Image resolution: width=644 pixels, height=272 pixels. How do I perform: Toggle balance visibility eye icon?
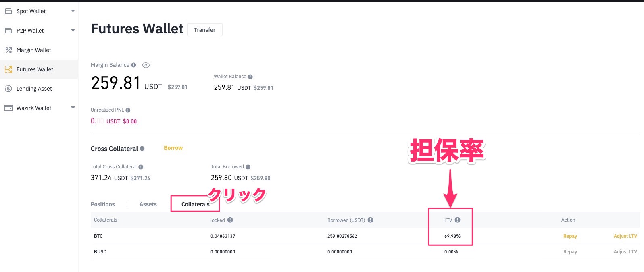146,65
